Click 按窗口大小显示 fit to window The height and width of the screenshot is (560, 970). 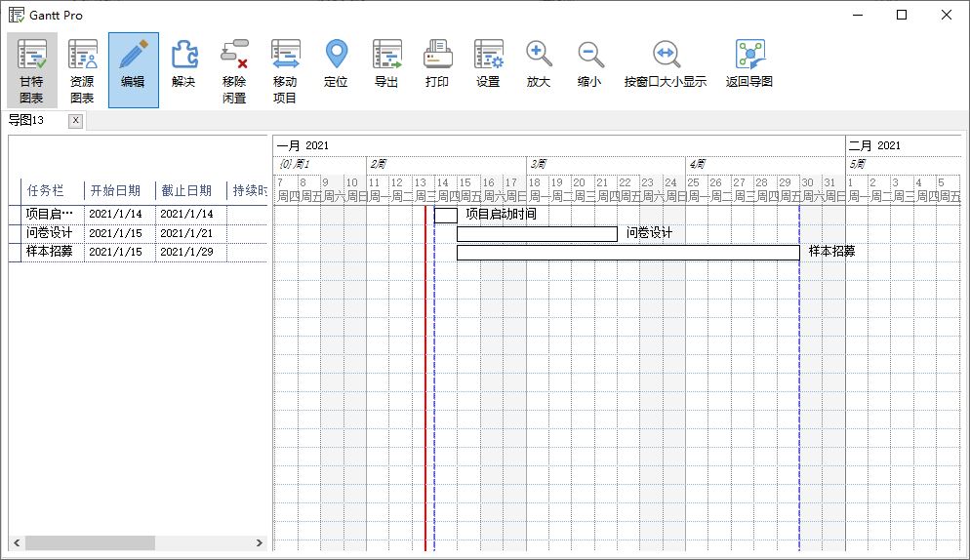pos(666,63)
